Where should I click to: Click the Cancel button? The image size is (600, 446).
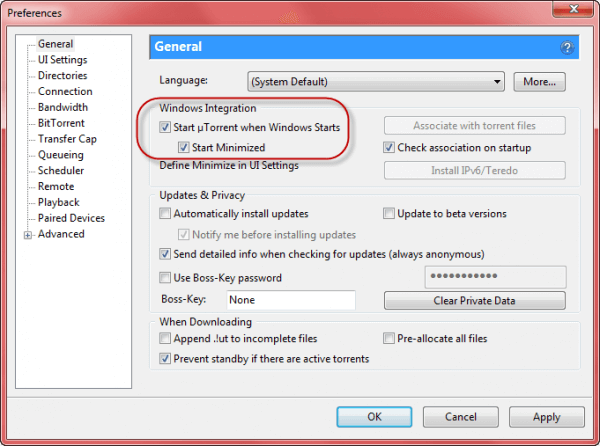pyautogui.click(x=460, y=417)
